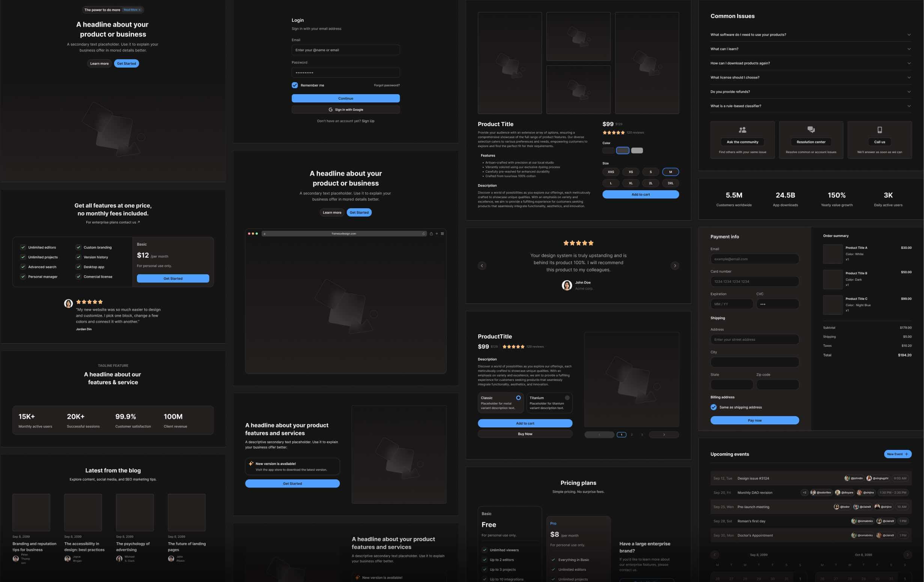This screenshot has height=582, width=924.
Task: Click the testimonial five-star rating above quote
Action: (x=578, y=243)
